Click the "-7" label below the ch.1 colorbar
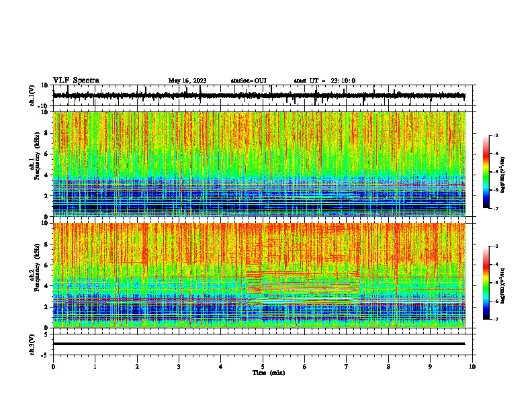Viewport: 532px width, 411px height. pyautogui.click(x=495, y=208)
